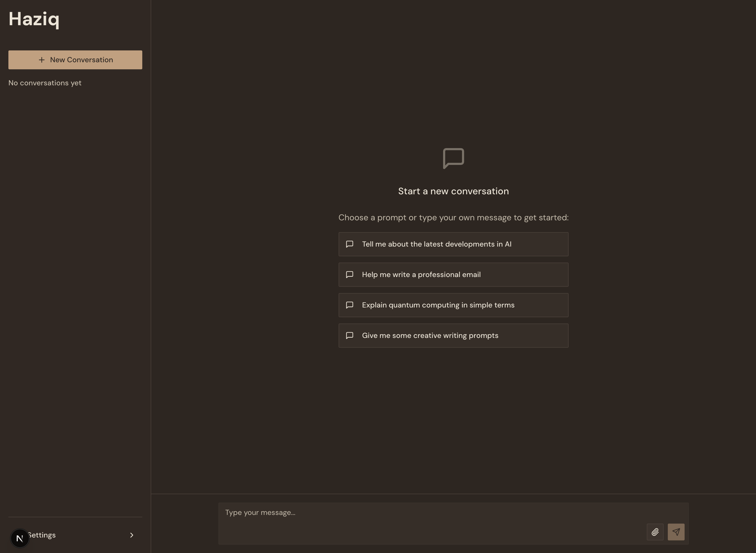Click the Haziq app title
Viewport: 756px width, 553px height.
pyautogui.click(x=34, y=19)
